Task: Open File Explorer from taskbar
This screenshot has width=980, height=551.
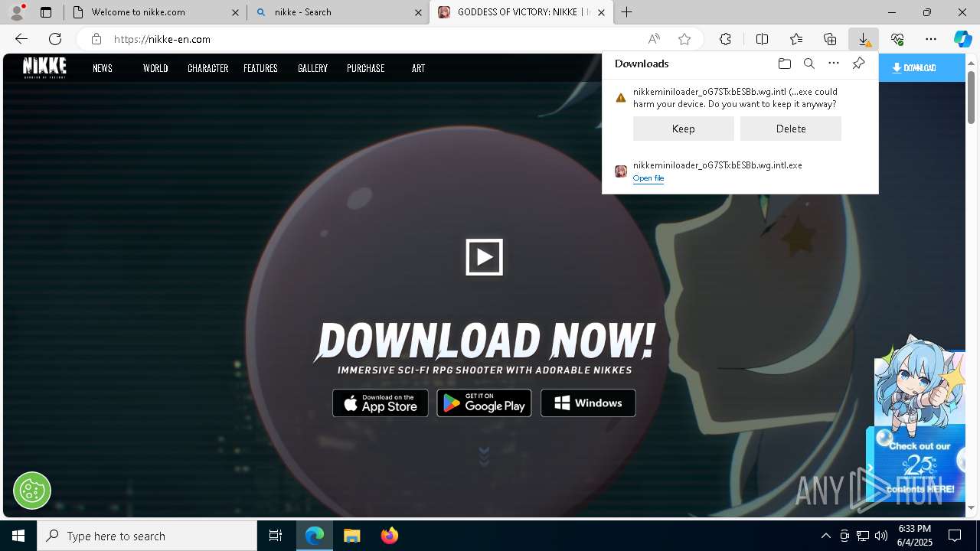Action: coord(351,536)
